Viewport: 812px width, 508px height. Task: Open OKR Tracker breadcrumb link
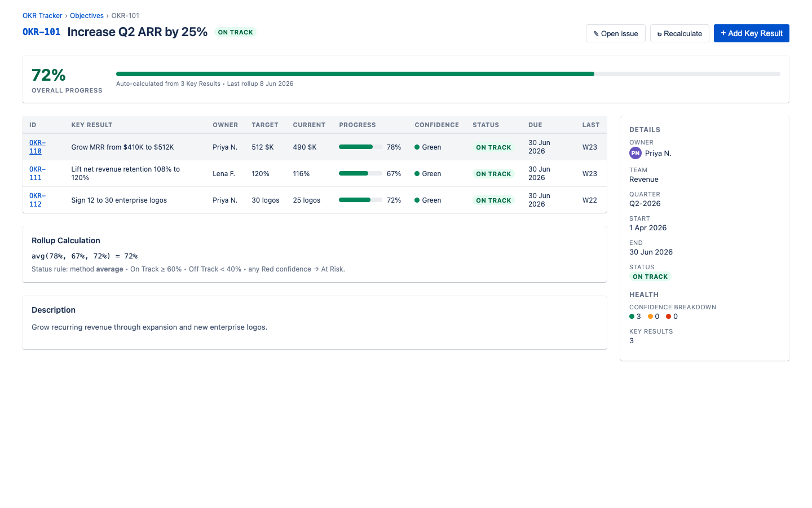[42, 16]
